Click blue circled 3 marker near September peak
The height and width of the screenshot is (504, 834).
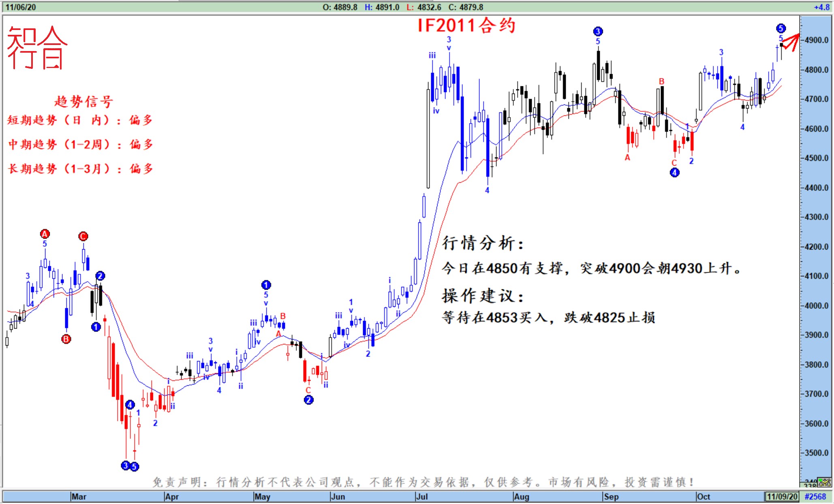pyautogui.click(x=598, y=31)
